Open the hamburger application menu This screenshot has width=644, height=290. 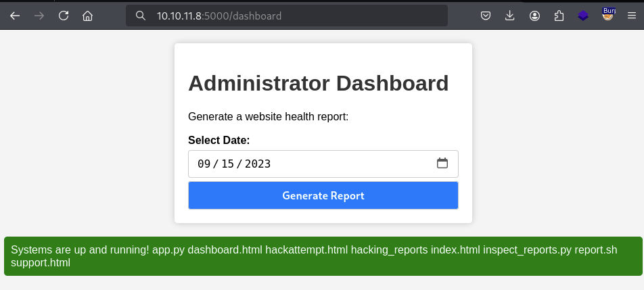click(632, 16)
